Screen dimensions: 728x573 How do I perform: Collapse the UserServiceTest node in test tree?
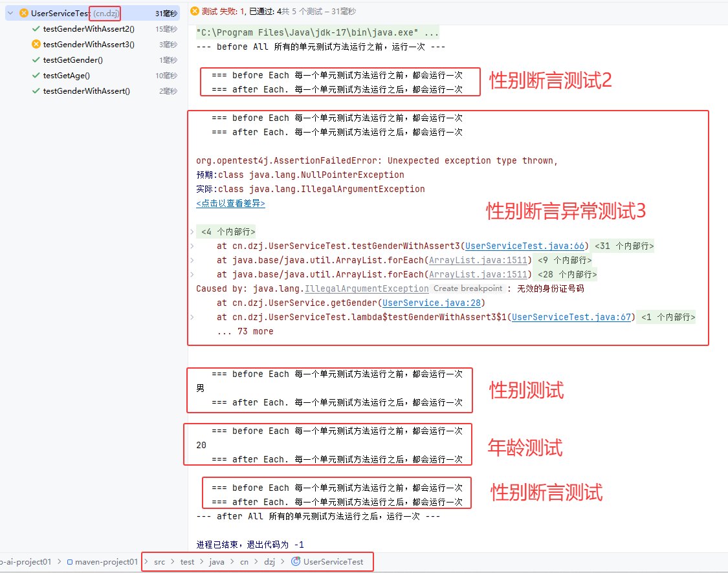pyautogui.click(x=10, y=13)
